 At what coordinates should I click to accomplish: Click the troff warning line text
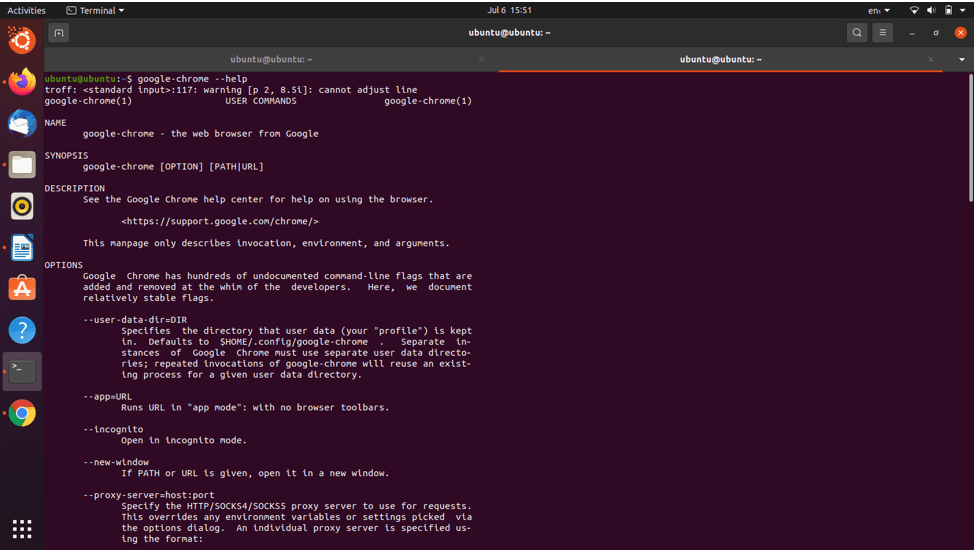tap(231, 90)
